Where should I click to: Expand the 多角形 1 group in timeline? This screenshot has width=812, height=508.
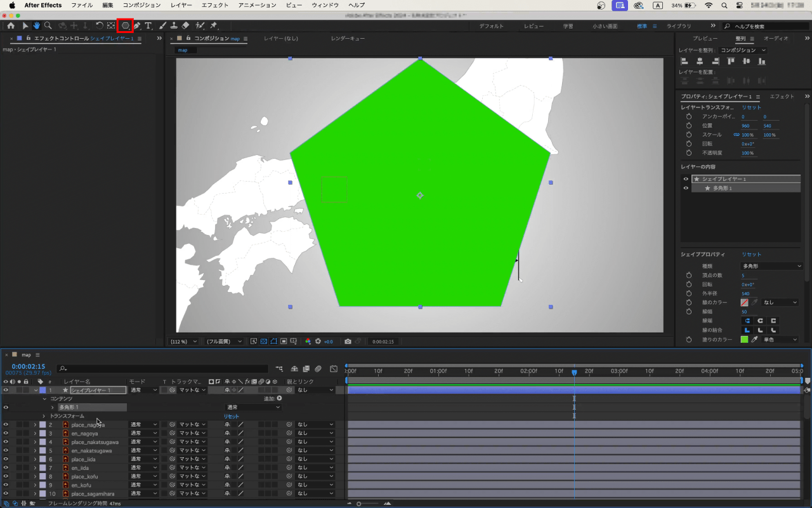(52, 407)
